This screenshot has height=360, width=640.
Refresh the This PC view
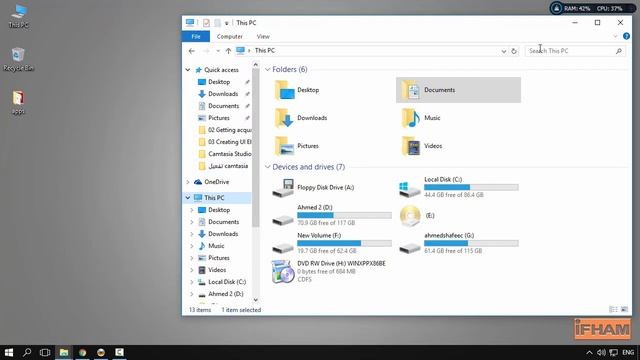click(x=514, y=51)
